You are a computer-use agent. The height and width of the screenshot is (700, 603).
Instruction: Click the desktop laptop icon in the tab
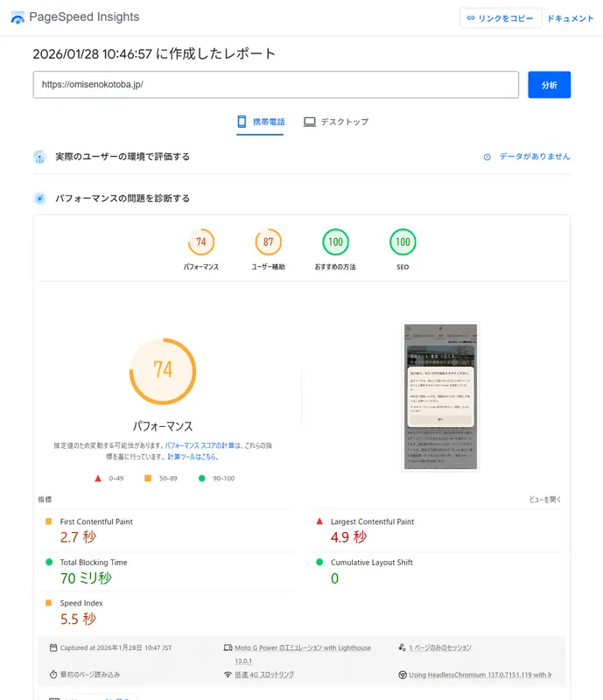(x=309, y=122)
